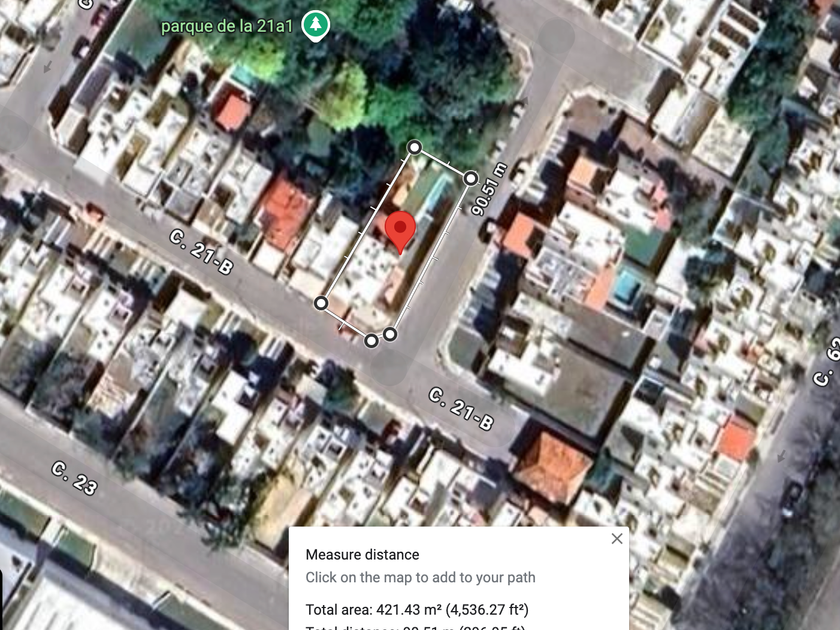Screen dimensions: 840x630
Task: Click the direction arrow on the C. 62 road
Action: (x=781, y=456)
